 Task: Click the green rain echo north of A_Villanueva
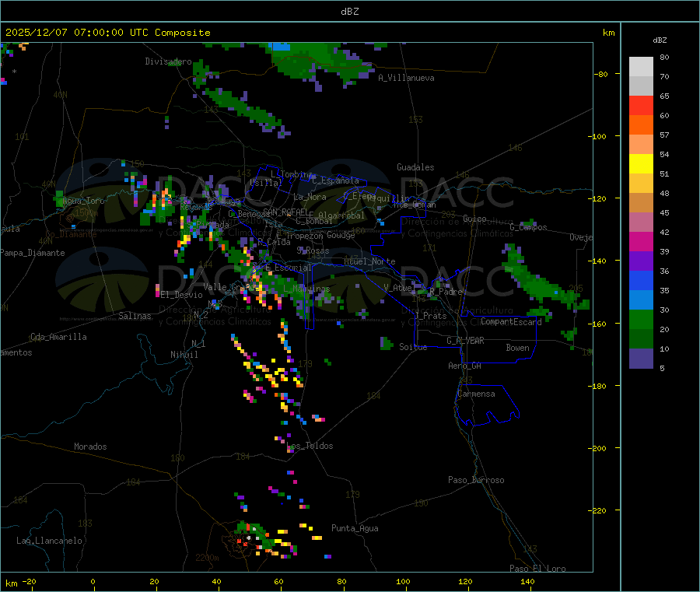(319, 60)
